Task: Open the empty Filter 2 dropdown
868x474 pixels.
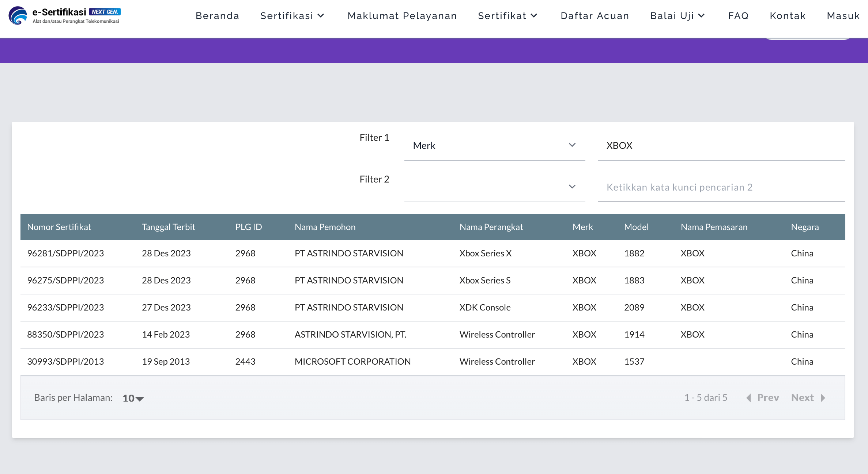Action: 495,187
